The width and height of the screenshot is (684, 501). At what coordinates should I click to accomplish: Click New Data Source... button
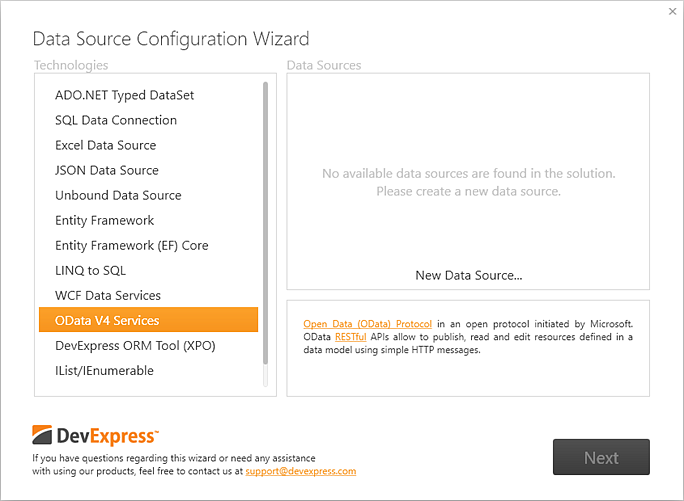click(468, 275)
